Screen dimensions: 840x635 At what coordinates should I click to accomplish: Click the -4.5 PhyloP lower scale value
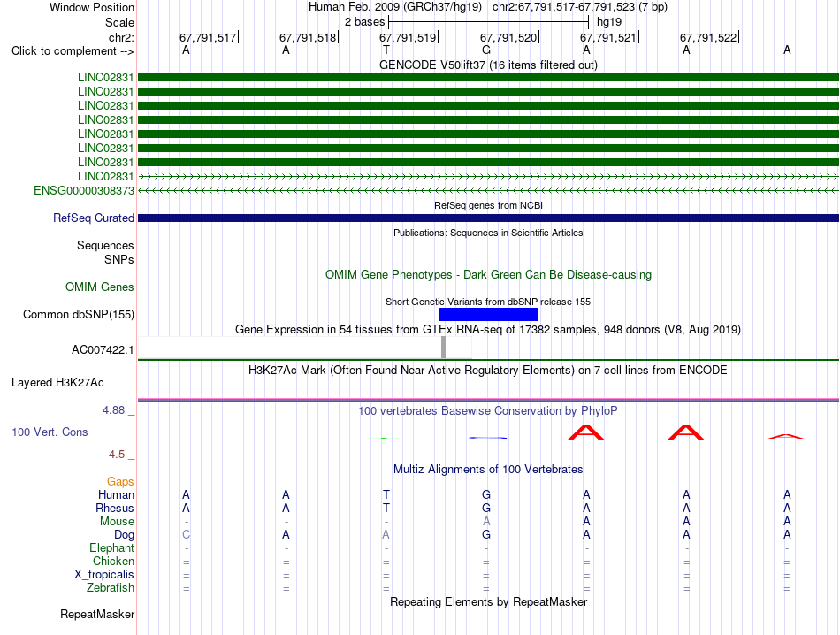(115, 455)
